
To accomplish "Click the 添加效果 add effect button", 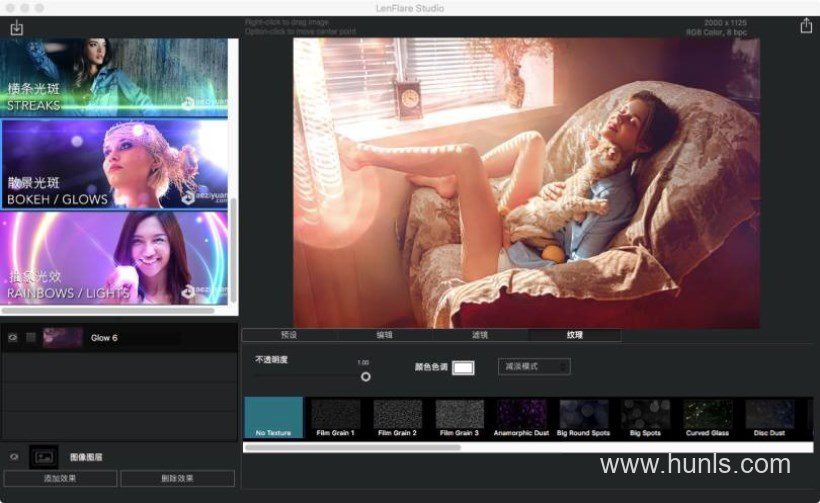I will [60, 478].
